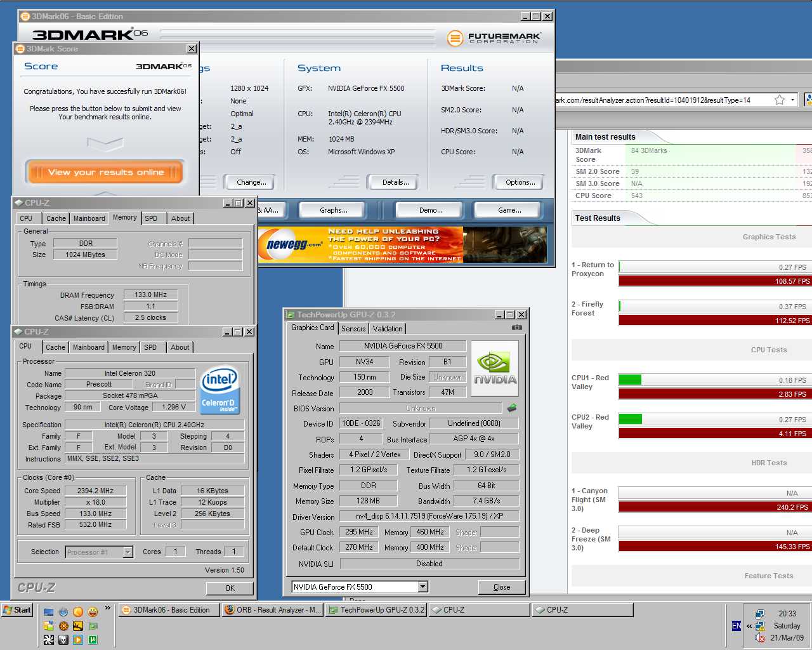Image resolution: width=812 pixels, height=650 pixels.
Task: Click the Core Speed 2394.2 MHz value
Action: [x=95, y=491]
